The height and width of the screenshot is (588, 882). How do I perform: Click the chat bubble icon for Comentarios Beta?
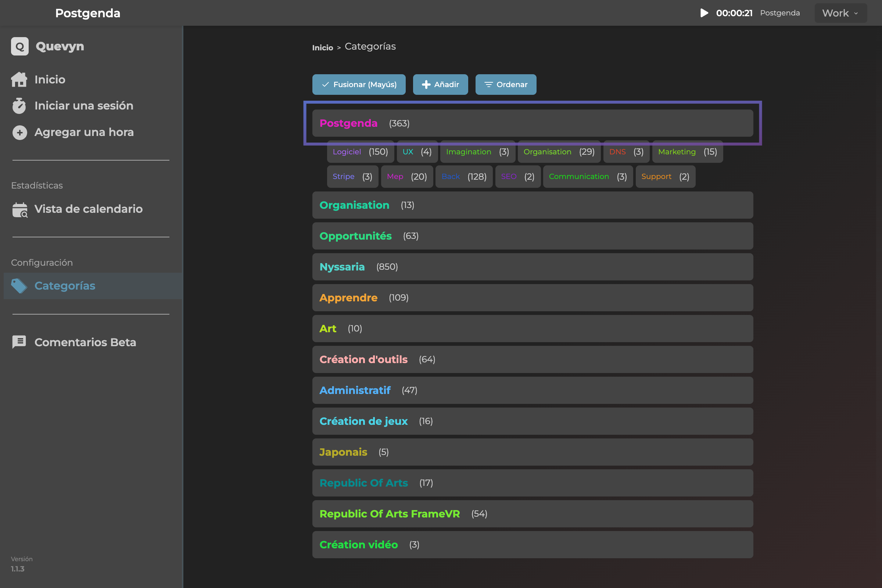point(19,342)
